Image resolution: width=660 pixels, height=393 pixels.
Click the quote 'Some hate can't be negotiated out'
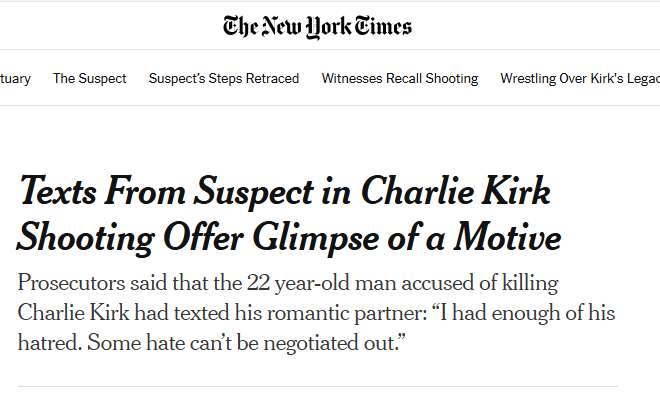246,343
